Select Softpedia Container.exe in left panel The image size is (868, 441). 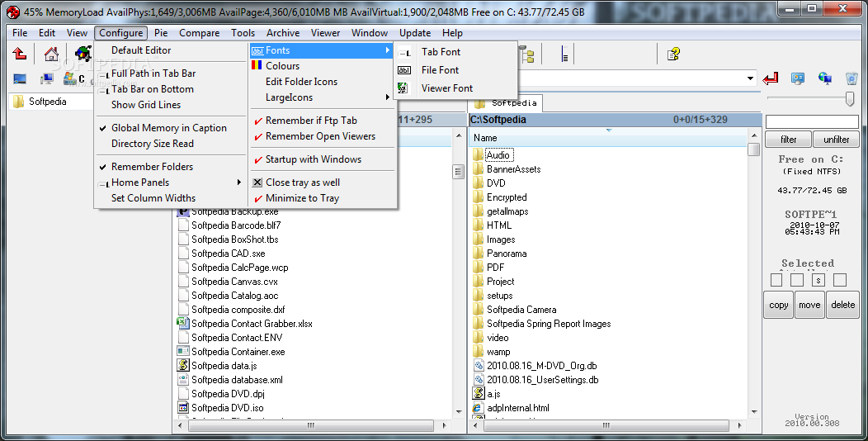tap(238, 352)
